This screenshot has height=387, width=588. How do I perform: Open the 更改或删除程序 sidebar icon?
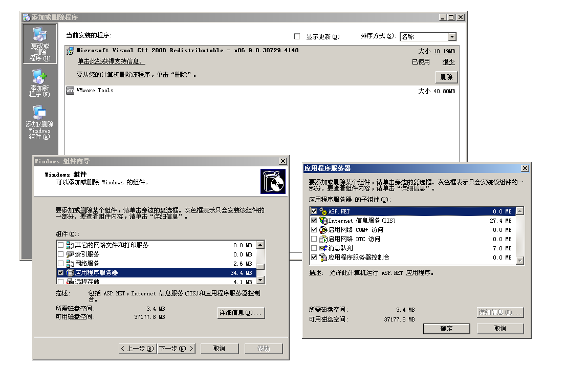[x=40, y=44]
